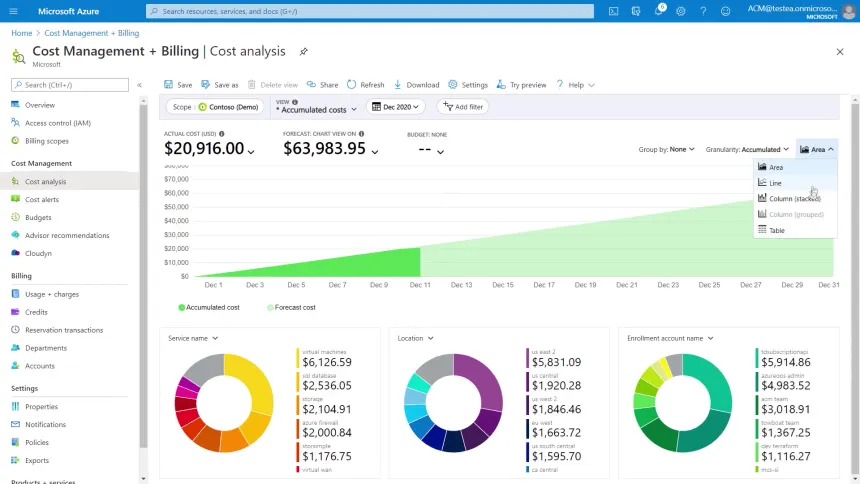Screen dimensions: 860x484
Task: Click Download in the toolbar
Action: 416,85
